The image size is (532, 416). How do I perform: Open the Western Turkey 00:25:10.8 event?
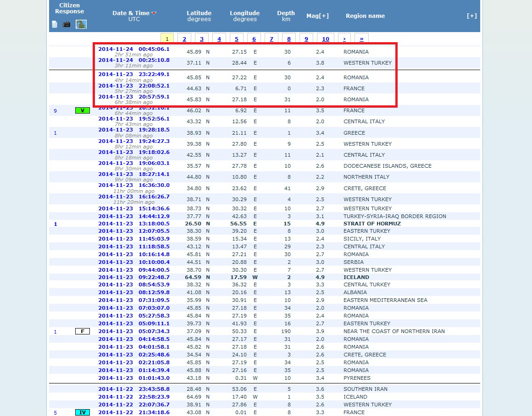(133, 60)
